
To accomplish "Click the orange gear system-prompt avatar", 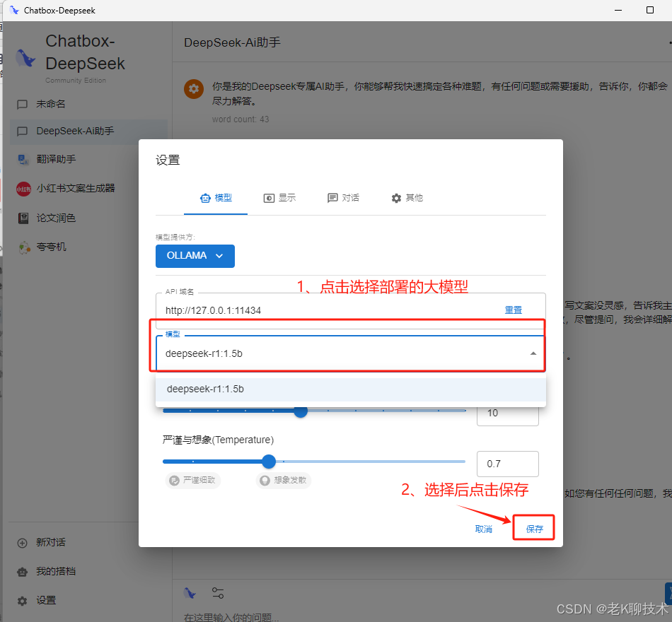I will [x=194, y=88].
